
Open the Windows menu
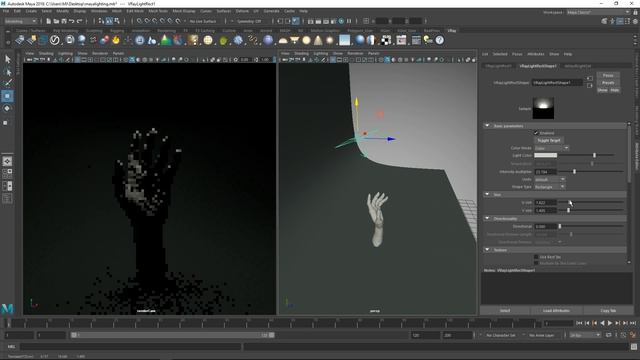99,11
